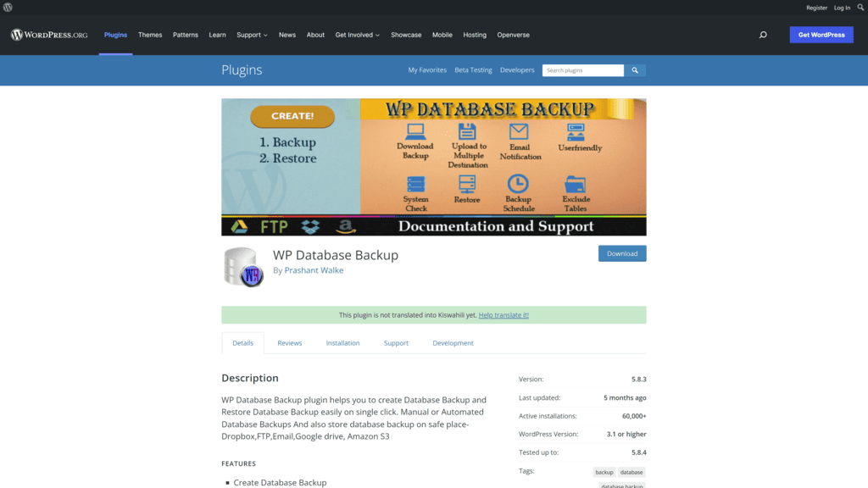Click the 'Description' heading
868x488 pixels.
coord(250,378)
